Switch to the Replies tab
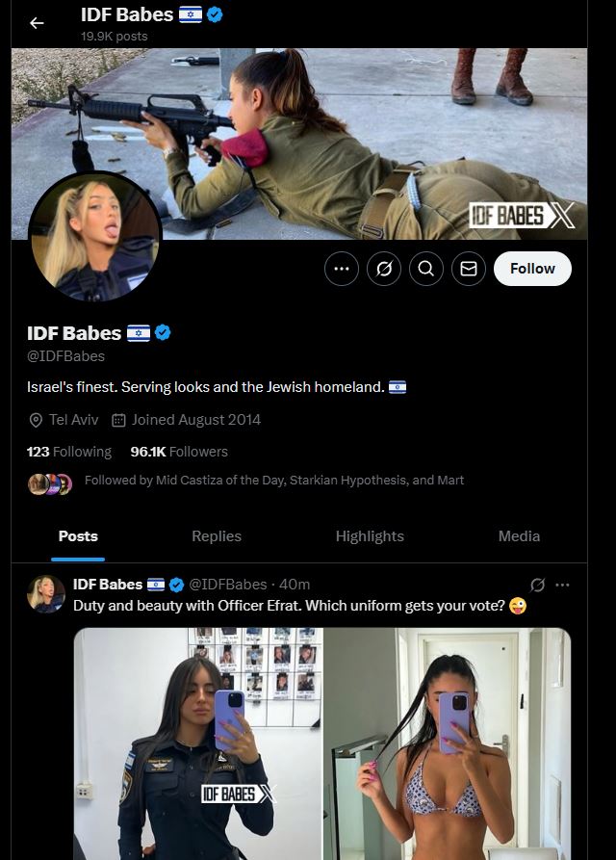616x860 pixels. 217,536
